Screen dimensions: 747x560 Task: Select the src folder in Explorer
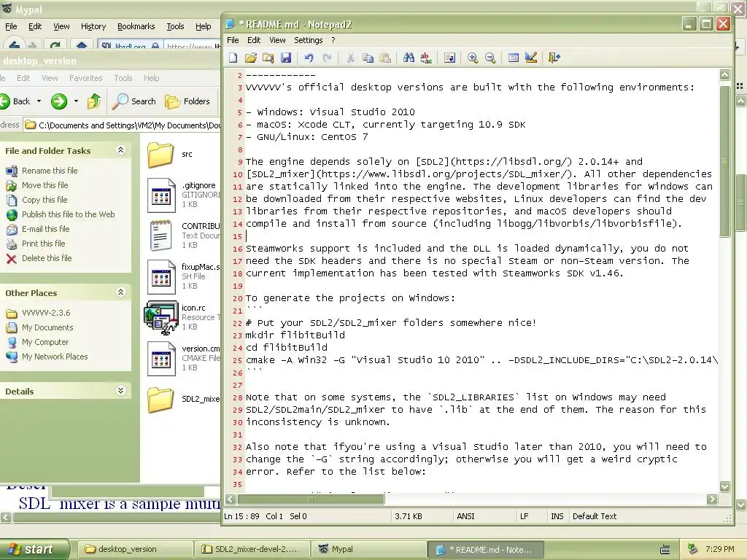tap(160, 155)
